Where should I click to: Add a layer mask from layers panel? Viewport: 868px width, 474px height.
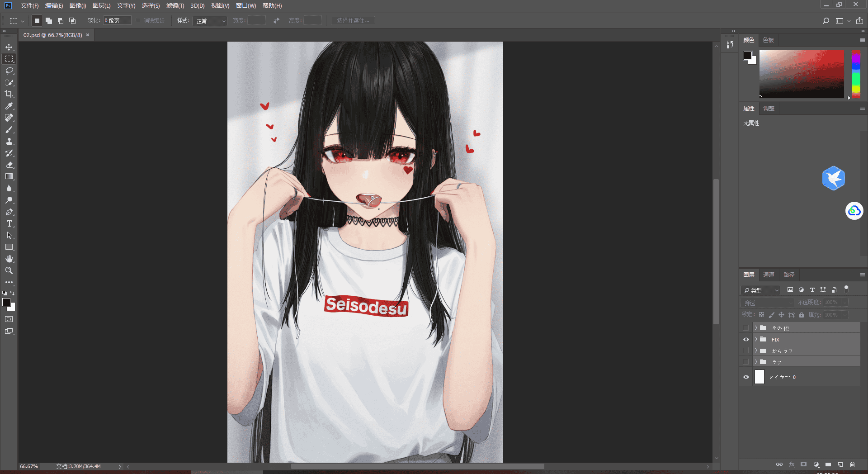803,465
